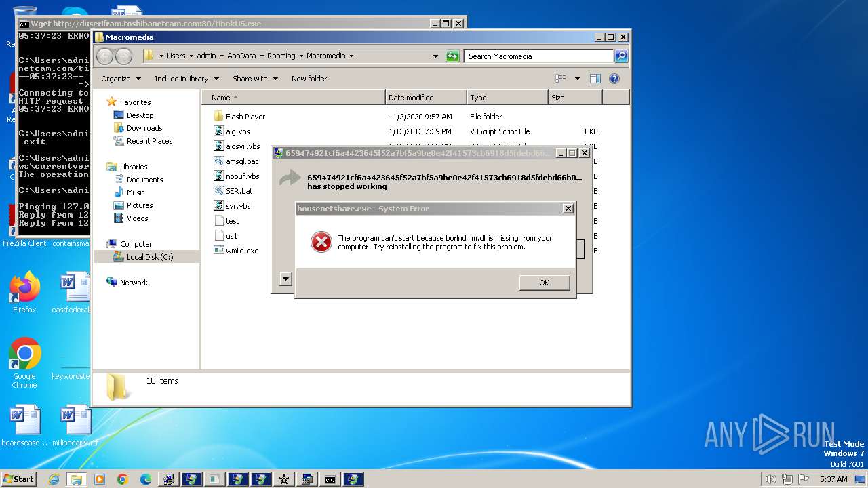Screen dimensions: 868x488
Task: Change view using the views icon
Action: [x=560, y=79]
